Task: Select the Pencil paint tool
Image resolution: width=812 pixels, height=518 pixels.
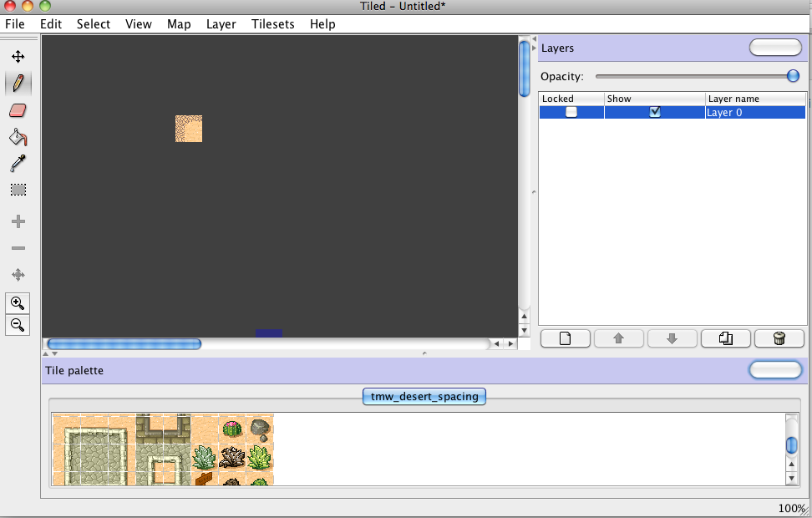Action: (x=18, y=83)
